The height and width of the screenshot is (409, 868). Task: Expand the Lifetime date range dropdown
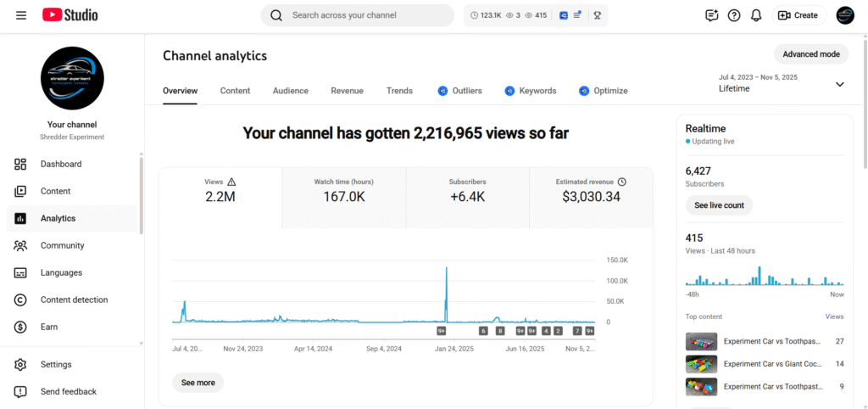point(839,84)
